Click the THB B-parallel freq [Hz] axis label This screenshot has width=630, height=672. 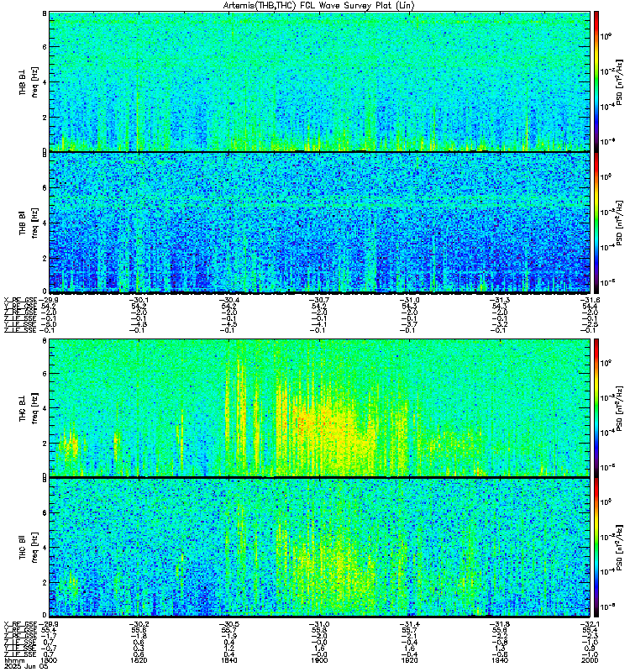coord(34,223)
